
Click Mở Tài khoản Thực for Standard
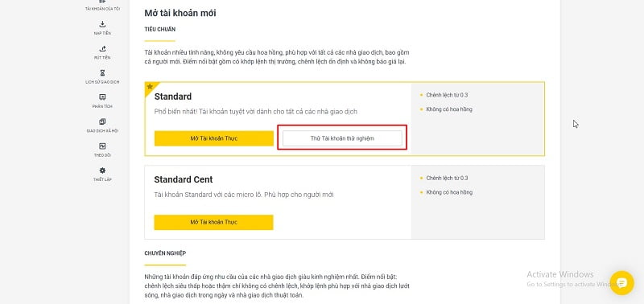[214, 138]
